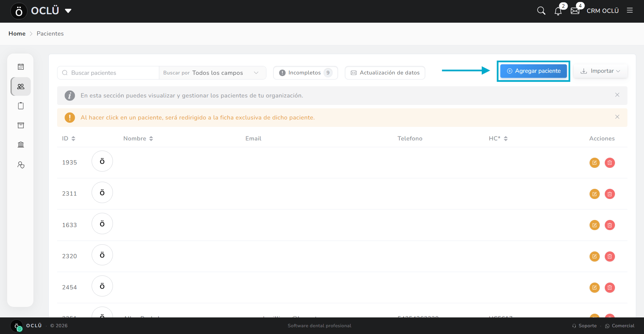This screenshot has width=644, height=334.
Task: Open avatar of patient 1935
Action: [x=102, y=161]
